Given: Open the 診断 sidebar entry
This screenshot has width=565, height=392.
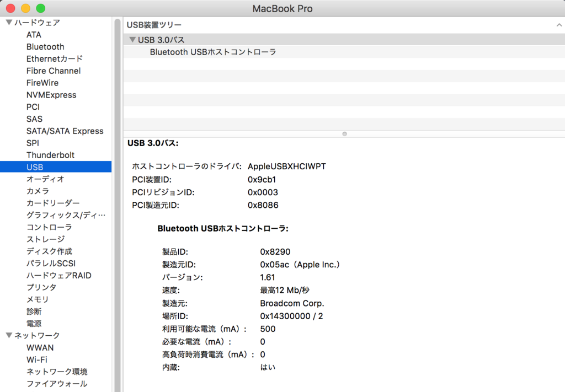Looking at the screenshot, I should click(x=34, y=312).
